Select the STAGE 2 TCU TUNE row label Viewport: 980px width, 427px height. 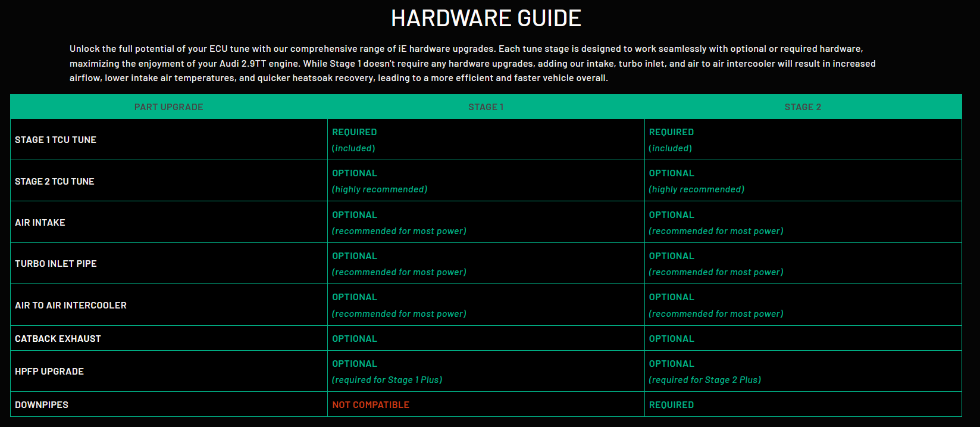pos(55,182)
